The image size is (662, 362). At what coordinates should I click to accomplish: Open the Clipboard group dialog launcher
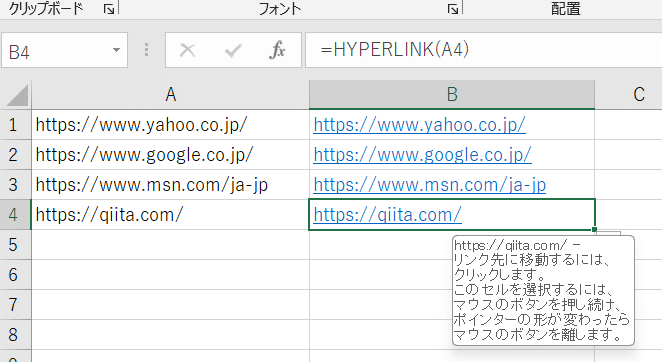click(109, 8)
